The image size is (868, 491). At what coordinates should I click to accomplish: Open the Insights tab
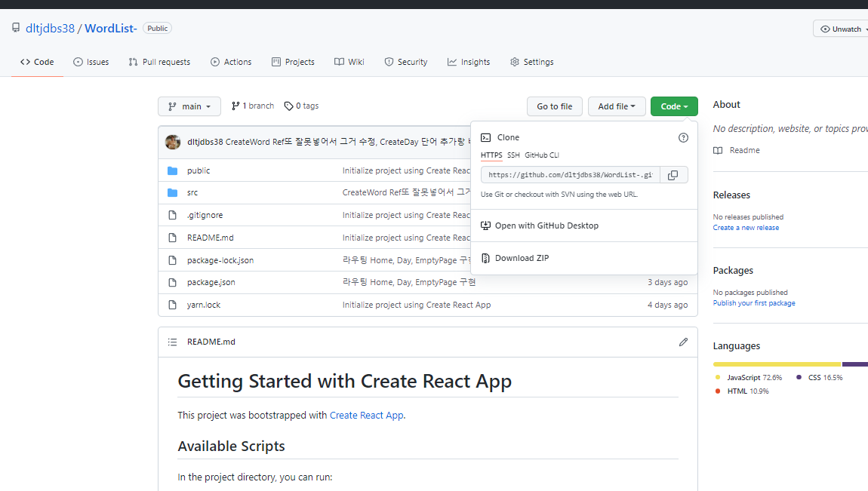pos(469,62)
